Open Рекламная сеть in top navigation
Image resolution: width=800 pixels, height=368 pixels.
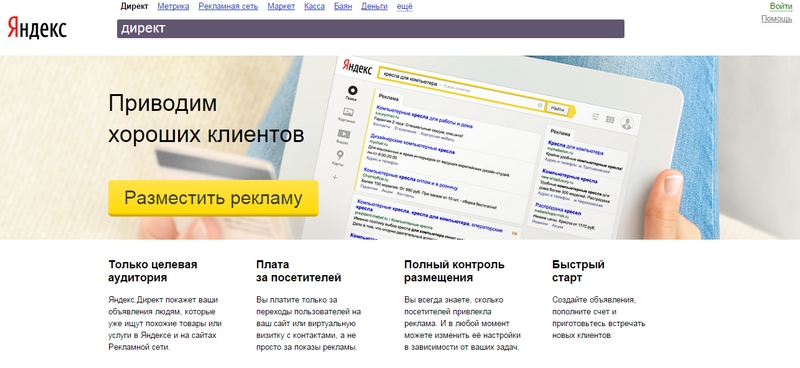[228, 7]
